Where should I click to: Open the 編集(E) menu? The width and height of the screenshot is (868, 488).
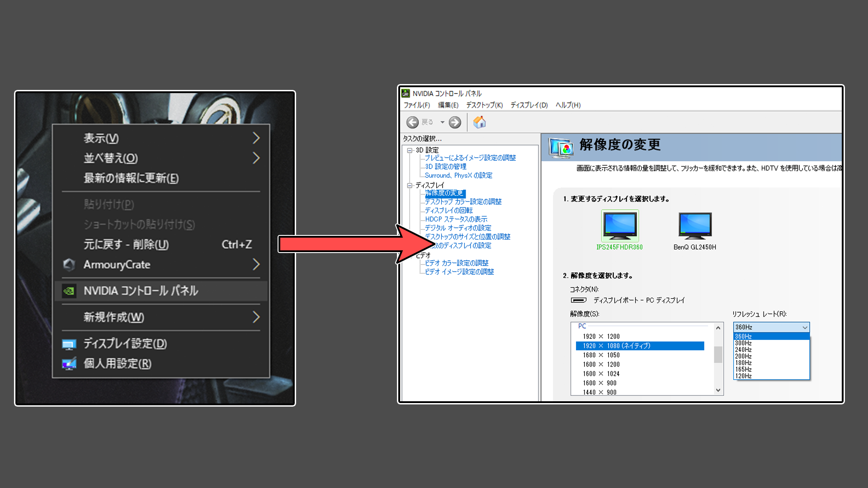[448, 105]
